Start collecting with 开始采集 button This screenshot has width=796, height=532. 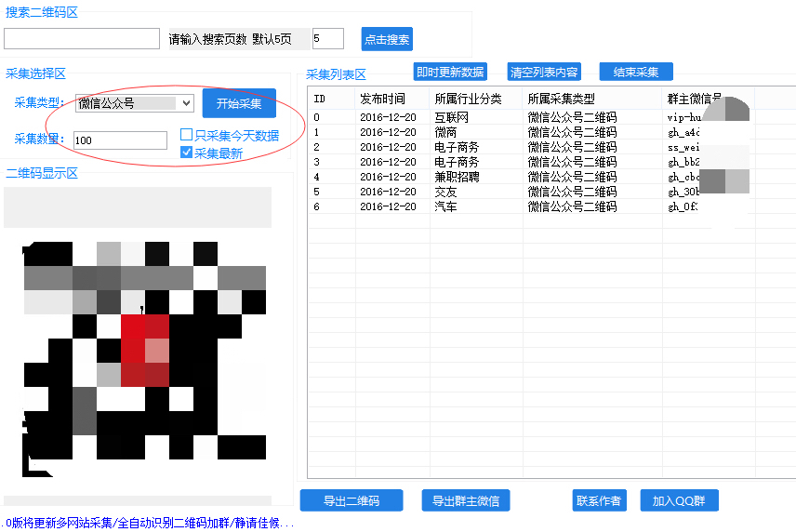tap(239, 103)
